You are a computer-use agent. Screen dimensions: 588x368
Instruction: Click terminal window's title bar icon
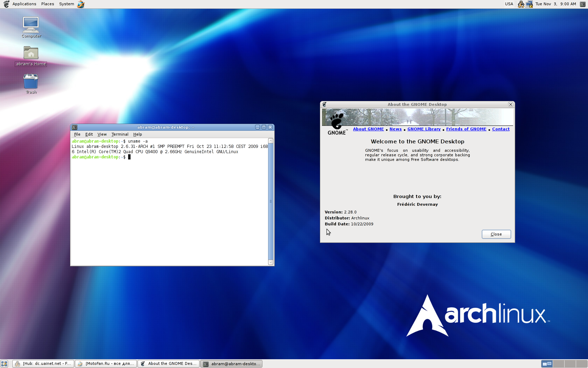(75, 127)
